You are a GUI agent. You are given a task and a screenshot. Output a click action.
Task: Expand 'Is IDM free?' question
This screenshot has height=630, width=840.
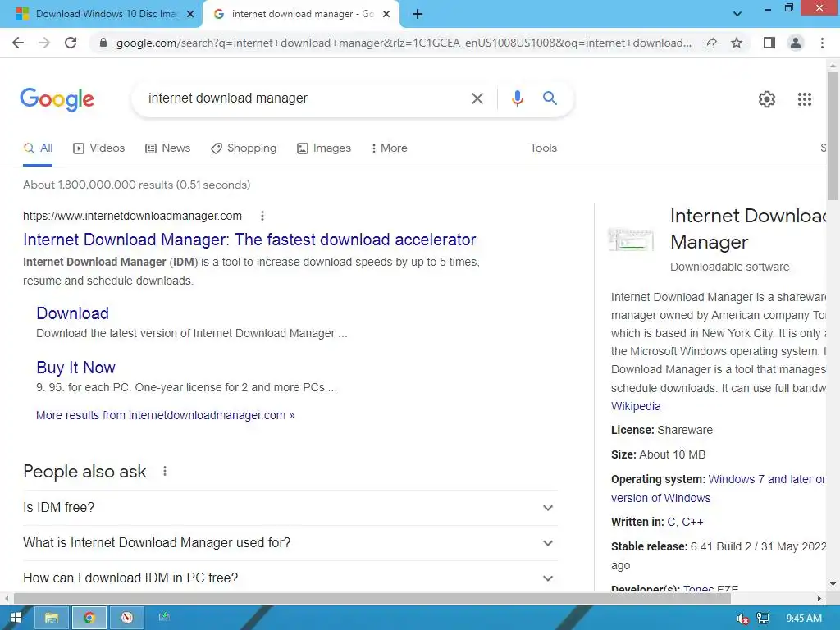point(290,507)
